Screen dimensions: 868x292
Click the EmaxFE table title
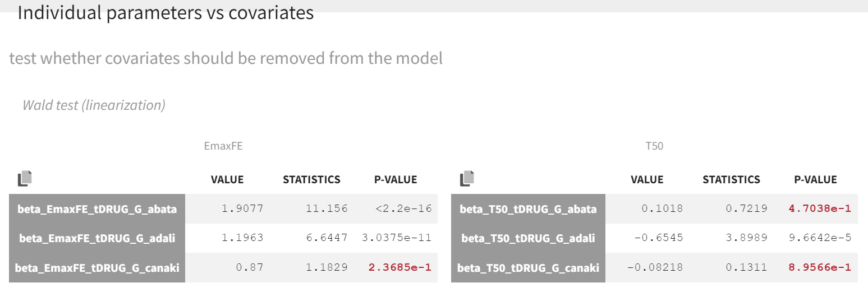coord(223,146)
